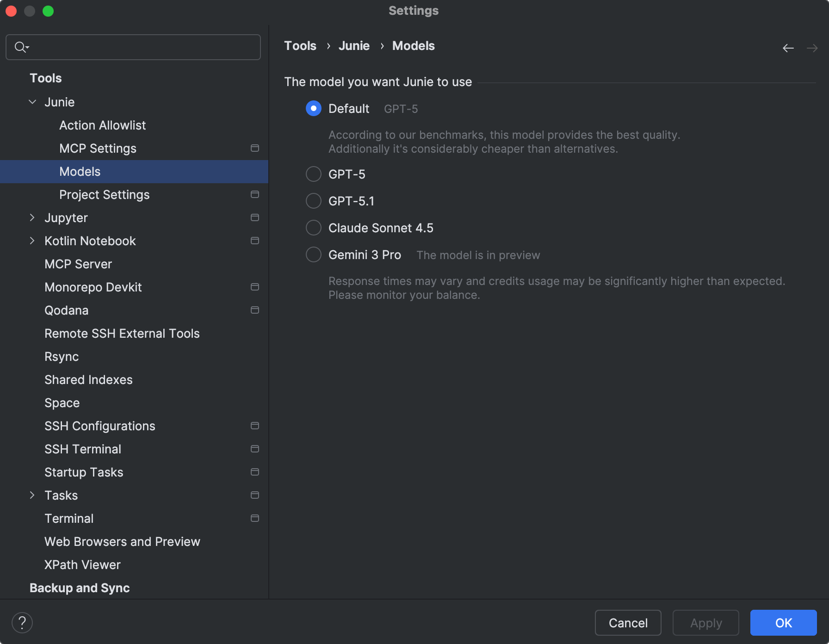Select the Gemini 3 Pro radio button
829x644 pixels.
pyautogui.click(x=314, y=254)
